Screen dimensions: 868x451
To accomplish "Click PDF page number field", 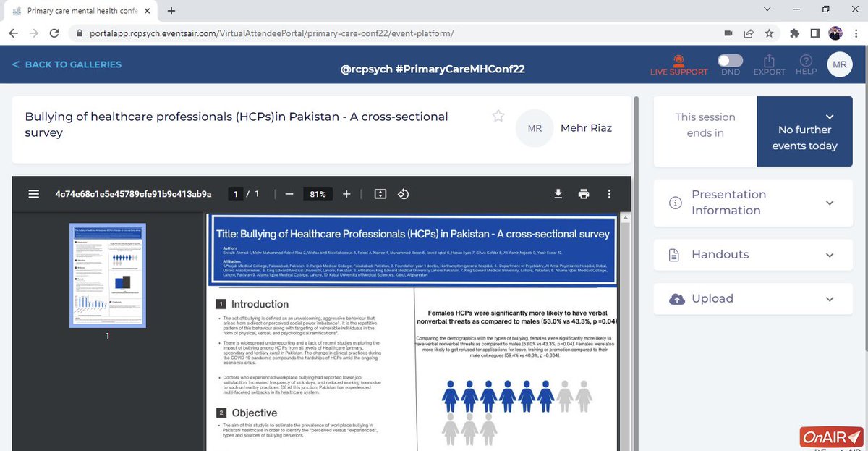I will coord(235,194).
